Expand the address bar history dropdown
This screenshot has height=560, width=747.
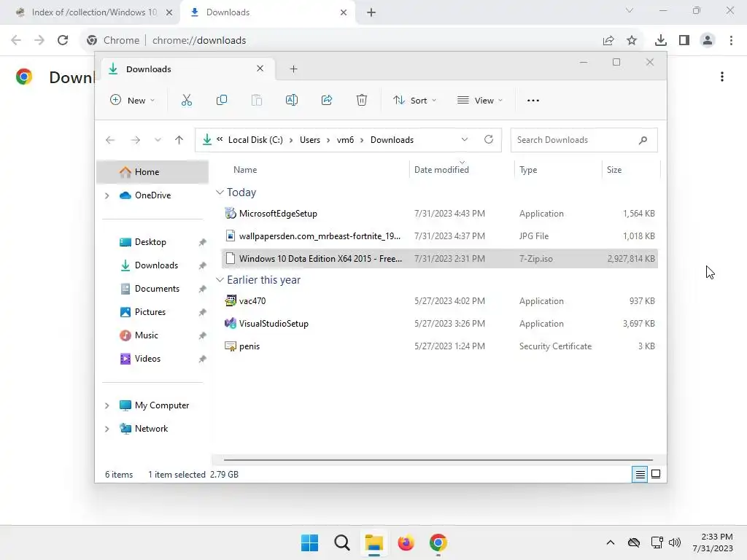(x=465, y=139)
